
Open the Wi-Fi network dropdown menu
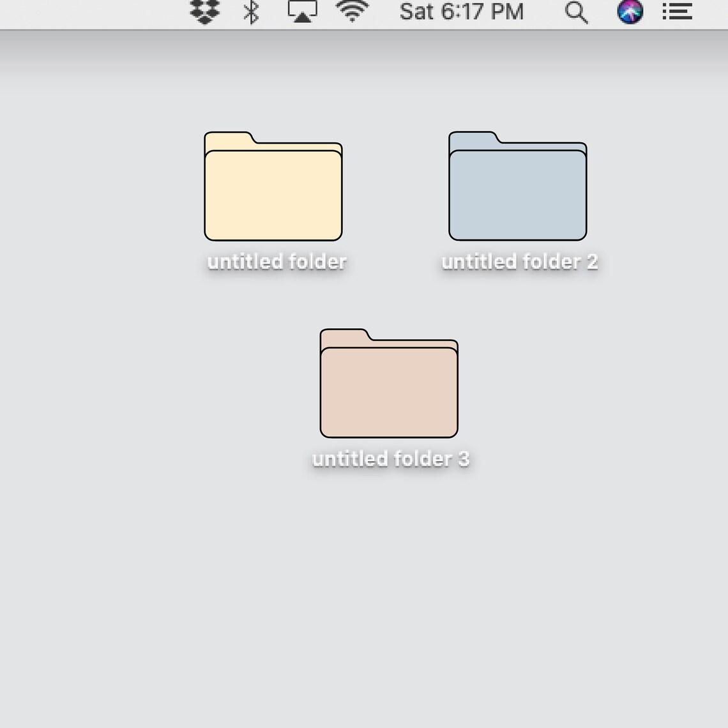pyautogui.click(x=351, y=11)
